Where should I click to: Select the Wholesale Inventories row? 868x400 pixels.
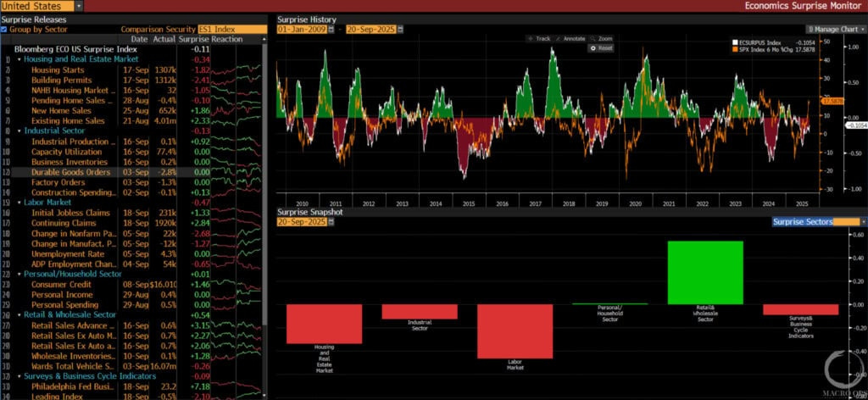coord(133,356)
